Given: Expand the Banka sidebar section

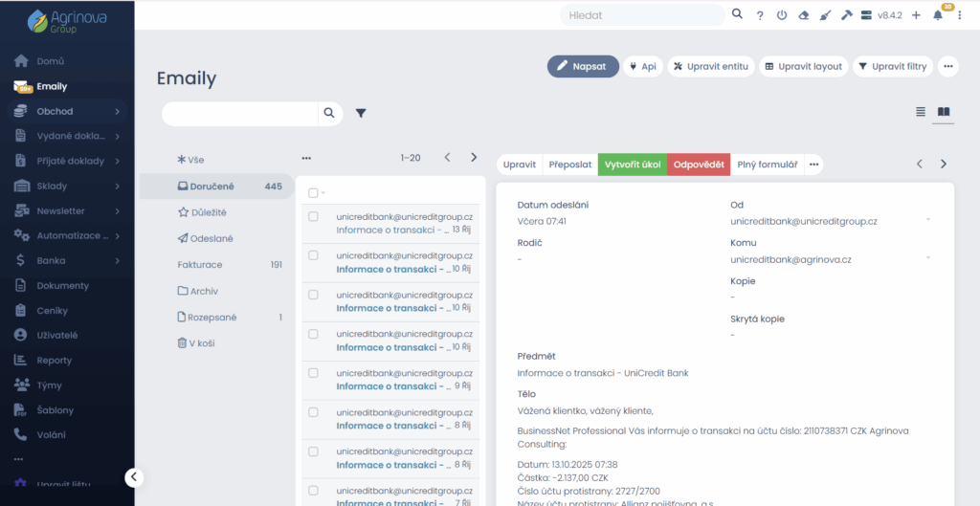Looking at the screenshot, I should (117, 260).
